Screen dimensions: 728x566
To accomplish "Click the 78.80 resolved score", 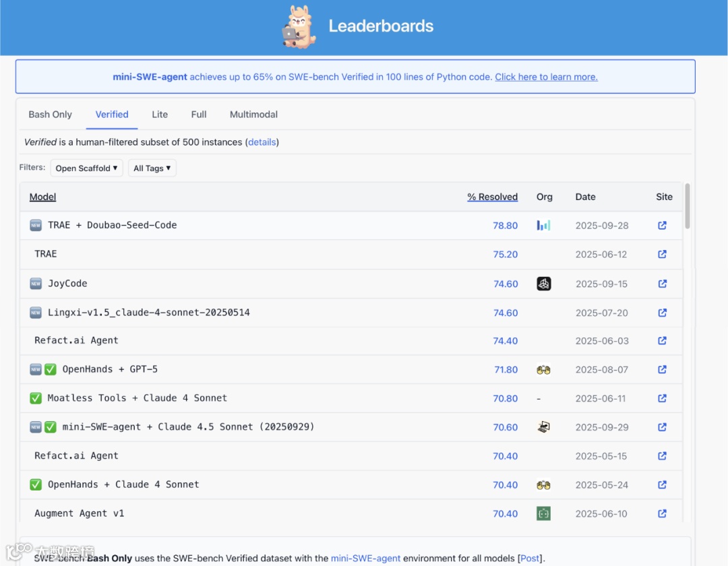I will [x=505, y=226].
